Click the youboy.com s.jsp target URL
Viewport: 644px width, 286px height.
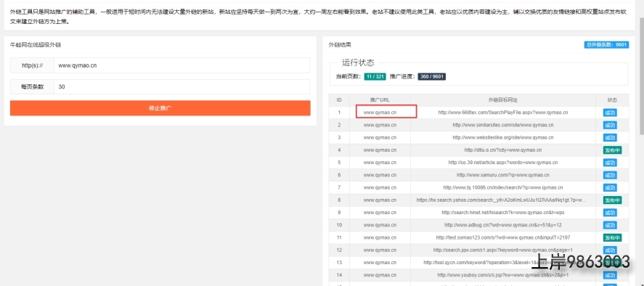(502, 275)
